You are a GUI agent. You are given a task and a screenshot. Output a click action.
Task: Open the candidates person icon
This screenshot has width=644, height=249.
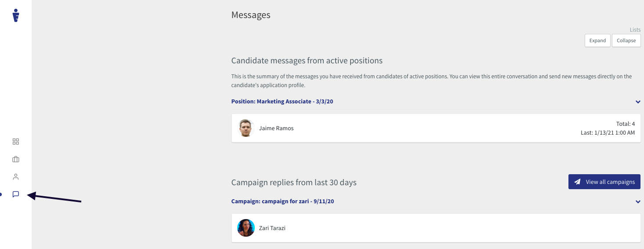pos(16,177)
